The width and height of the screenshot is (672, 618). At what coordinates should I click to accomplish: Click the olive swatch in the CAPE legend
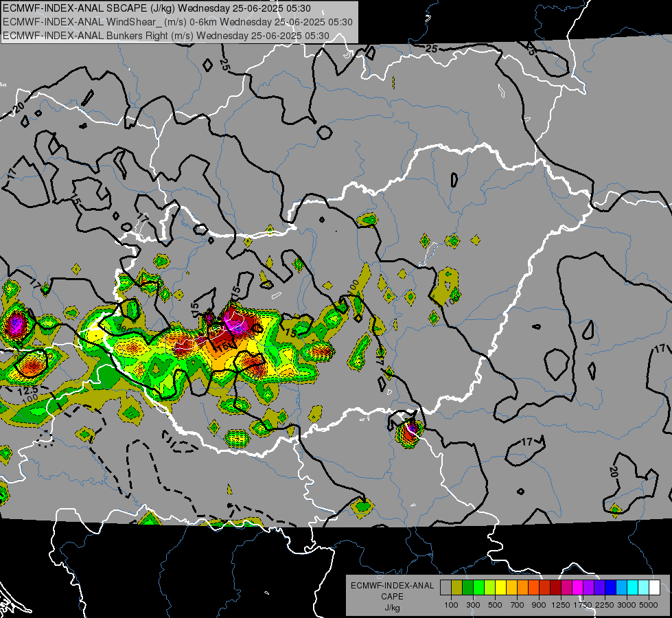(x=457, y=588)
